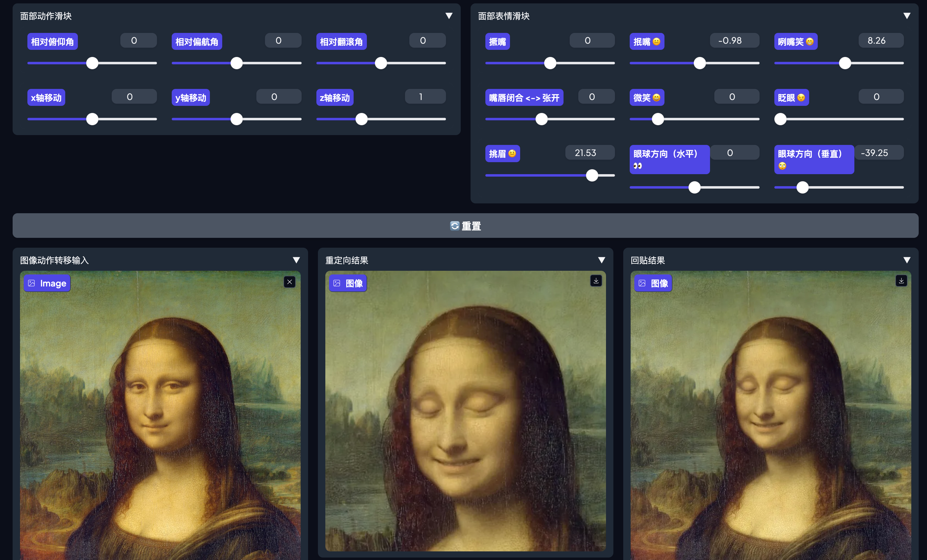Click the 眼球方向（垂直）slider handle
Screen dimensions: 927x560
[x=802, y=187]
